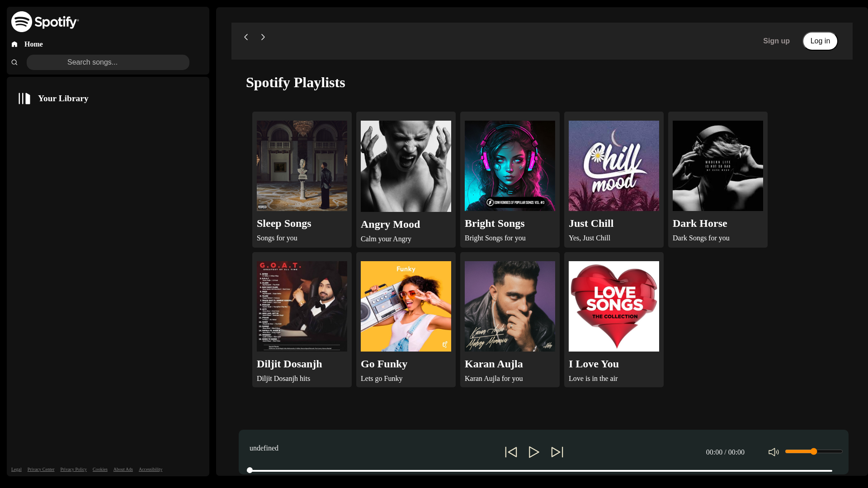Click the Sign up button
This screenshot has height=488, width=868.
pyautogui.click(x=776, y=41)
